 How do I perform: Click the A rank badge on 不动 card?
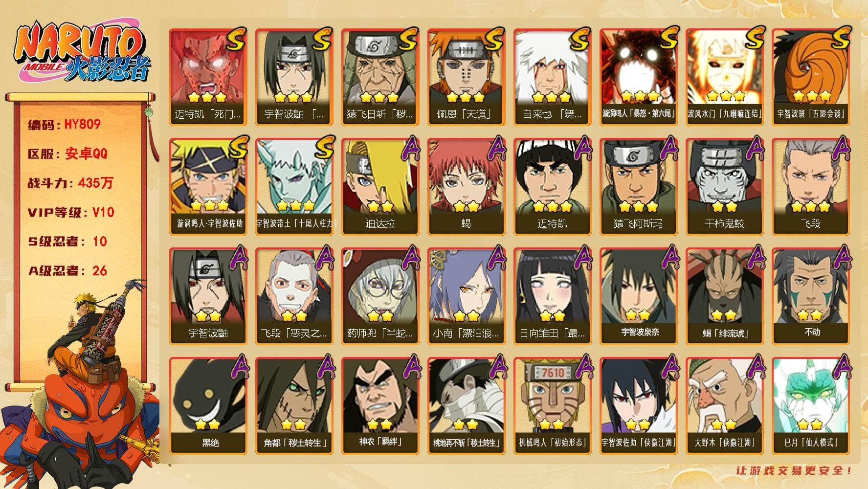click(x=840, y=258)
